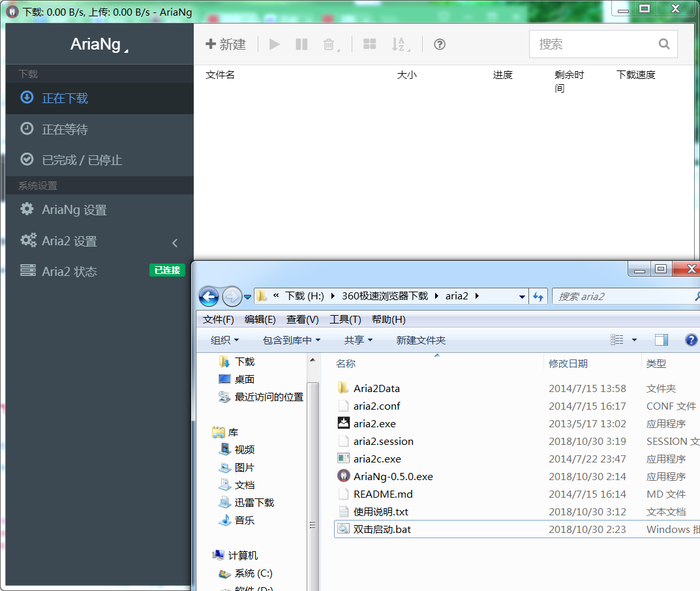Click 360极速浏览器下载 breadcrumb segment
This screenshot has width=700, height=591.
coord(385,296)
